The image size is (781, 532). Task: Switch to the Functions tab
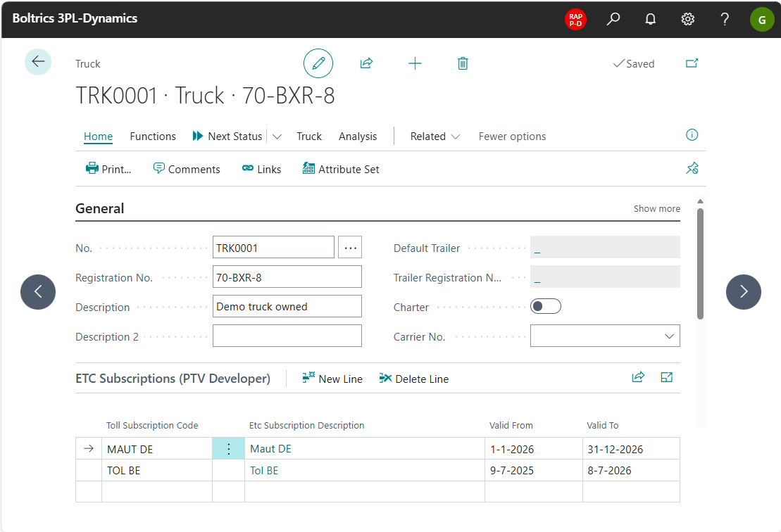coord(153,137)
